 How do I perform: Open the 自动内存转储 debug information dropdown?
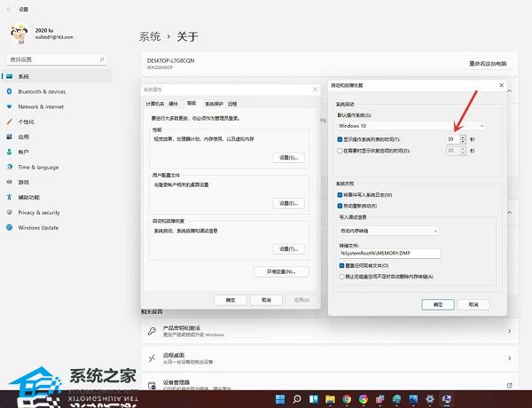[389, 231]
